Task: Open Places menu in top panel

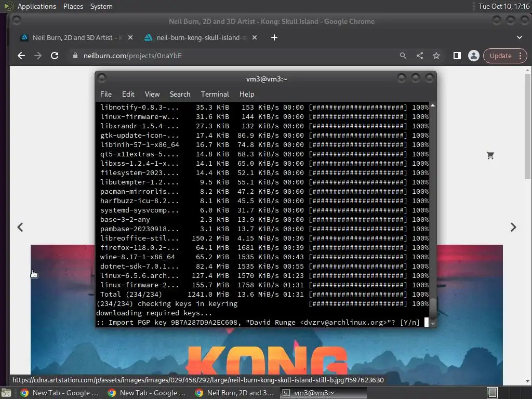Action: pos(73,6)
